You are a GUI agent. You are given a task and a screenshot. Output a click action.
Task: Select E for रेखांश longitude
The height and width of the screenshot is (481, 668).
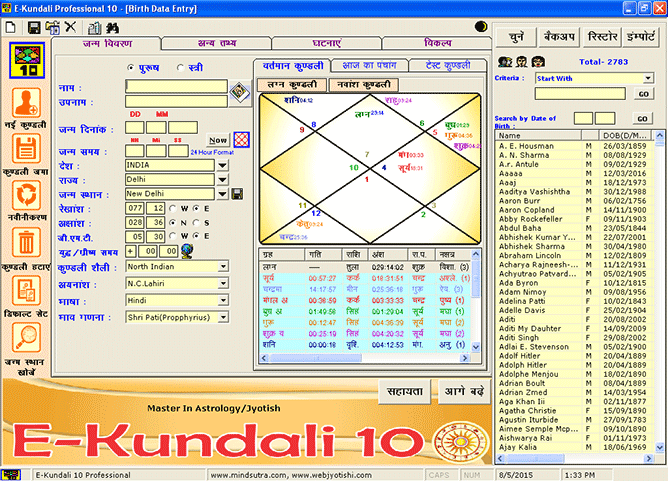(x=196, y=209)
